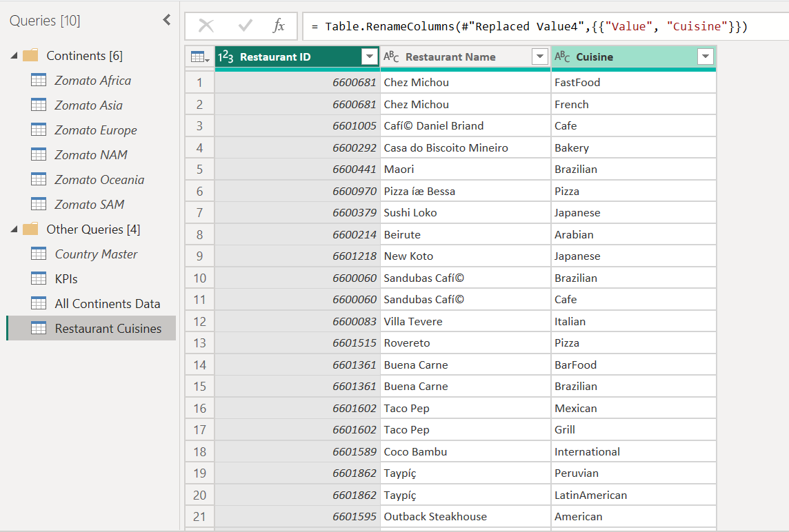The height and width of the screenshot is (532, 789).
Task: Change the Restaurant Name column type icon
Action: [391, 57]
